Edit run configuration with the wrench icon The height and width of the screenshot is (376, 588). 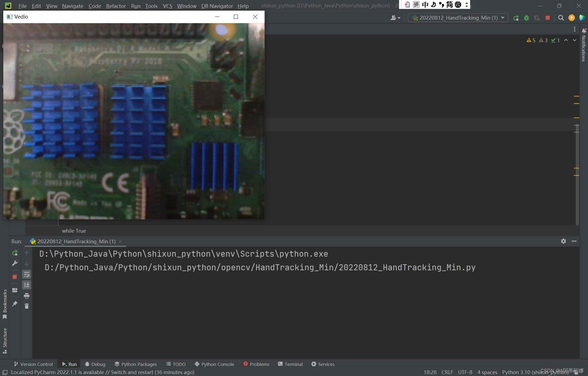pyautogui.click(x=15, y=263)
